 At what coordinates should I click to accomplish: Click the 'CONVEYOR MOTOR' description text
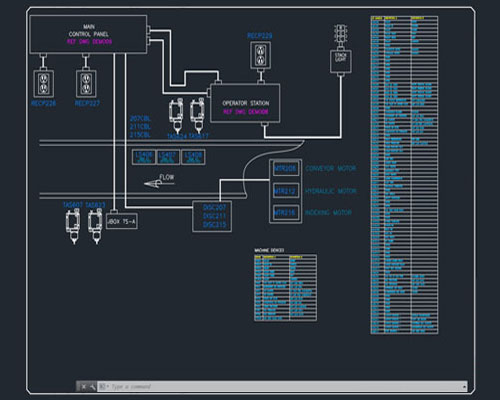(331, 169)
